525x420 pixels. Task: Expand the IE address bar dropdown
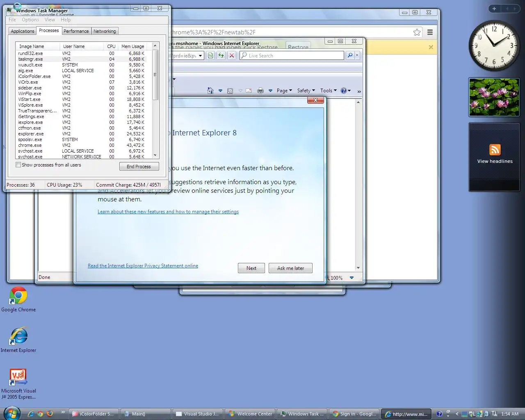[201, 55]
